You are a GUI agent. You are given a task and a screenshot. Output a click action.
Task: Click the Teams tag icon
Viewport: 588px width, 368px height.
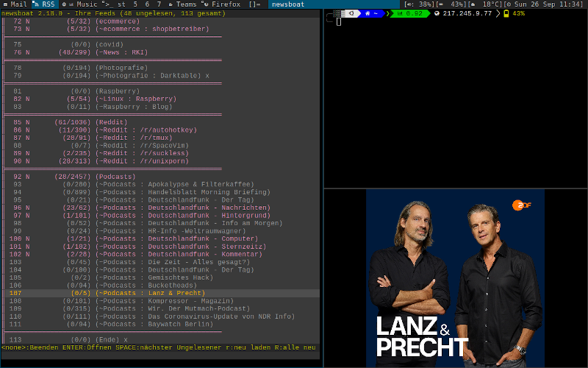coord(181,4)
